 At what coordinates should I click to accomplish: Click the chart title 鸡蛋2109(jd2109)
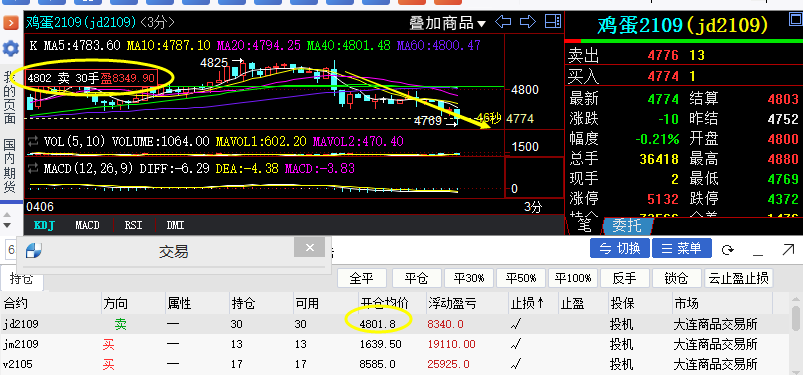coord(81,23)
